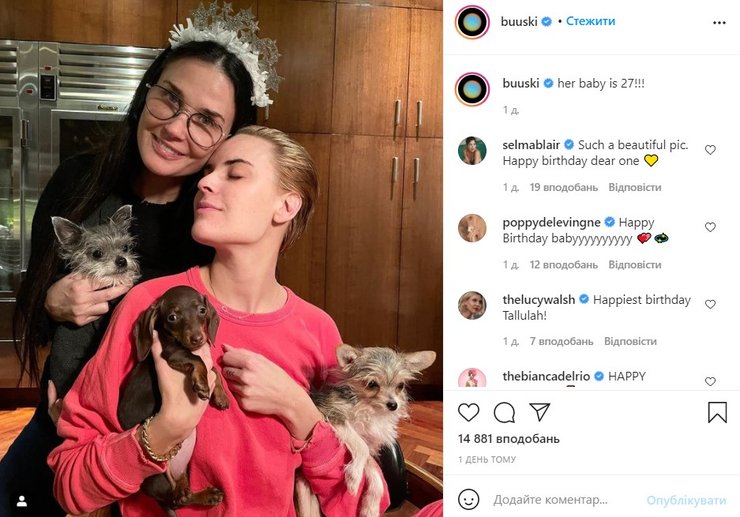Open the three-dot more options menu
740x517 pixels.
(x=719, y=21)
